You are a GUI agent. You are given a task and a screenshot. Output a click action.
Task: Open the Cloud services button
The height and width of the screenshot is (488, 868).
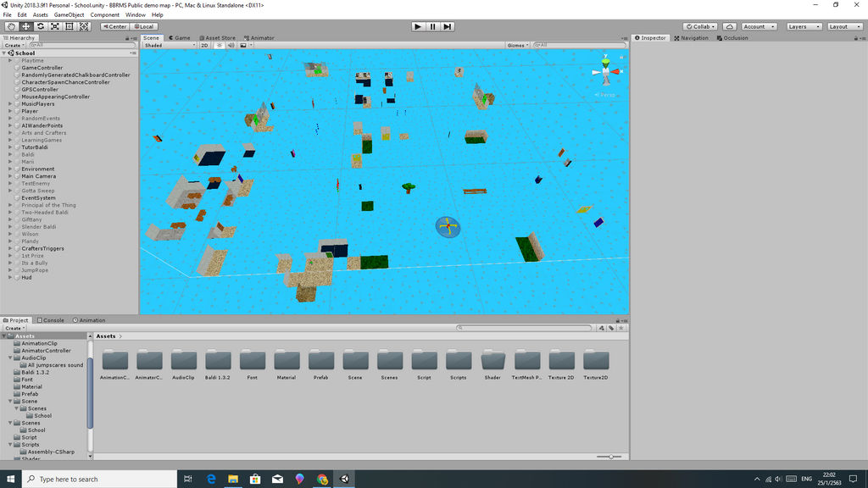point(730,26)
